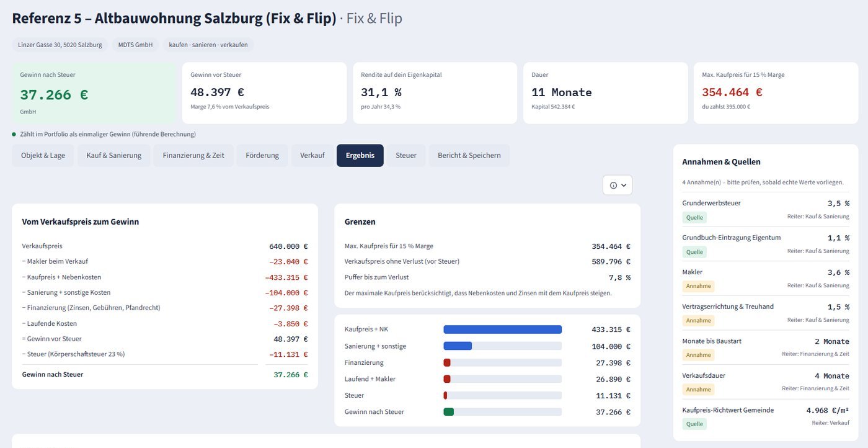
Task: Click the Quelle badge under Kaufpreis-Richtwert Gemeinde
Action: [694, 424]
